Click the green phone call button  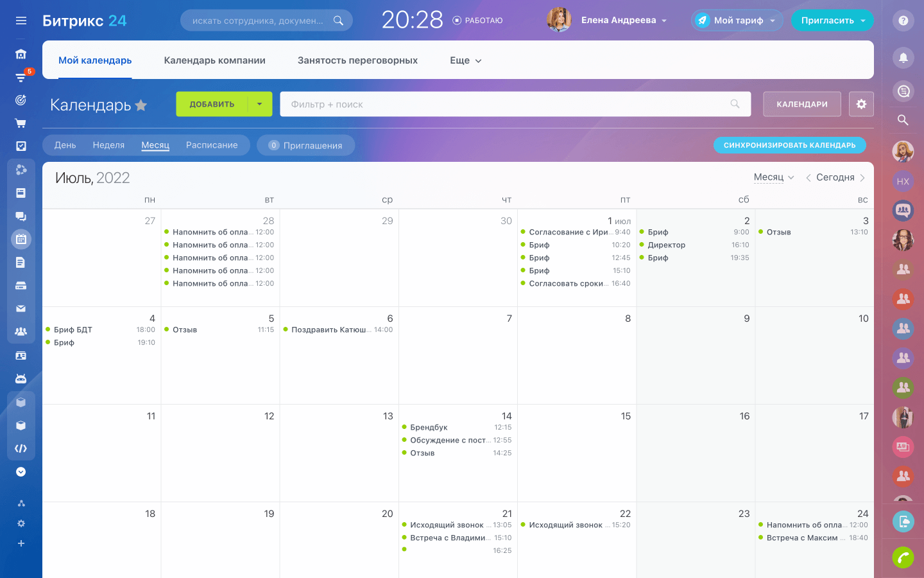903,557
